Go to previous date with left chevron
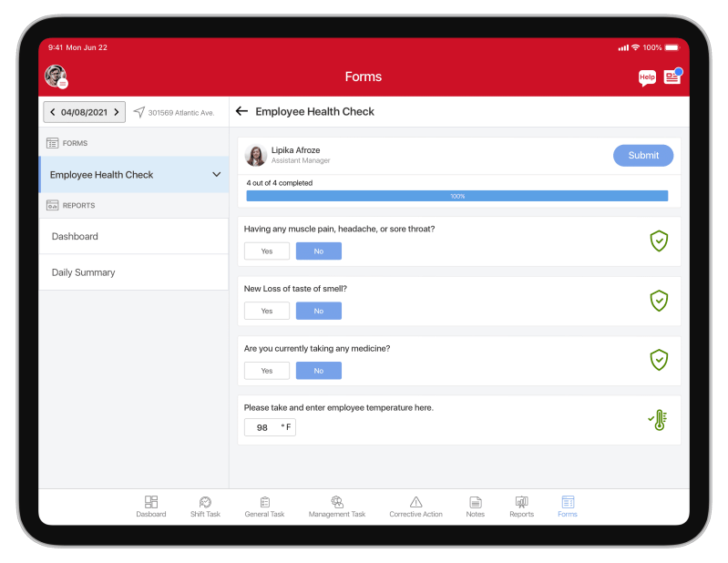 [x=53, y=112]
